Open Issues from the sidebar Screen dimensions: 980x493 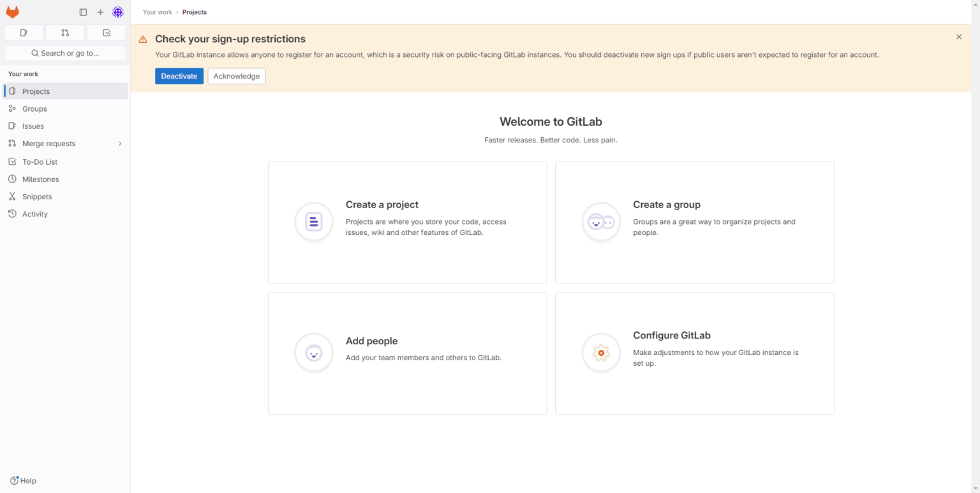click(x=66, y=126)
